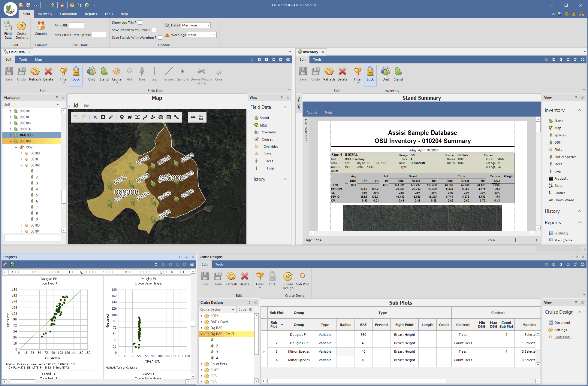Open the Warnings dropdown set to None

click(201, 35)
